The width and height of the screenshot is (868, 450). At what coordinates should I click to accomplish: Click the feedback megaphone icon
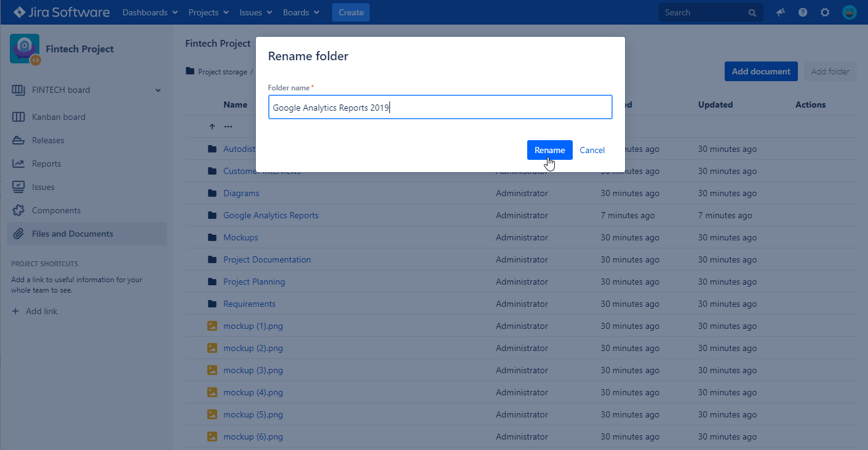click(781, 12)
